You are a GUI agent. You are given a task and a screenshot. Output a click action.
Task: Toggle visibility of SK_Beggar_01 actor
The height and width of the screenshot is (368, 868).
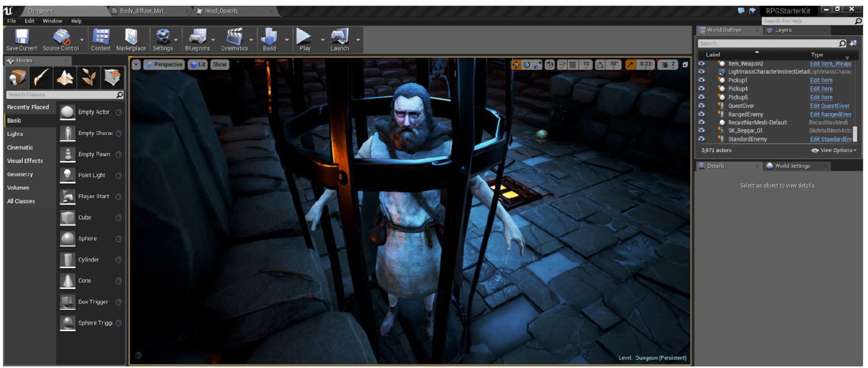tap(701, 131)
